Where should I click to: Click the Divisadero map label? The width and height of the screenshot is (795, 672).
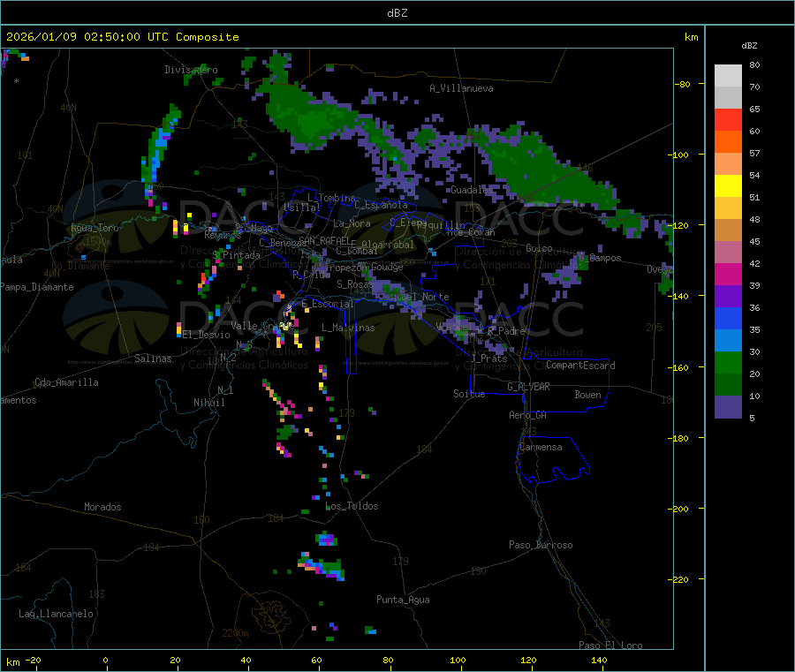pyautogui.click(x=191, y=70)
